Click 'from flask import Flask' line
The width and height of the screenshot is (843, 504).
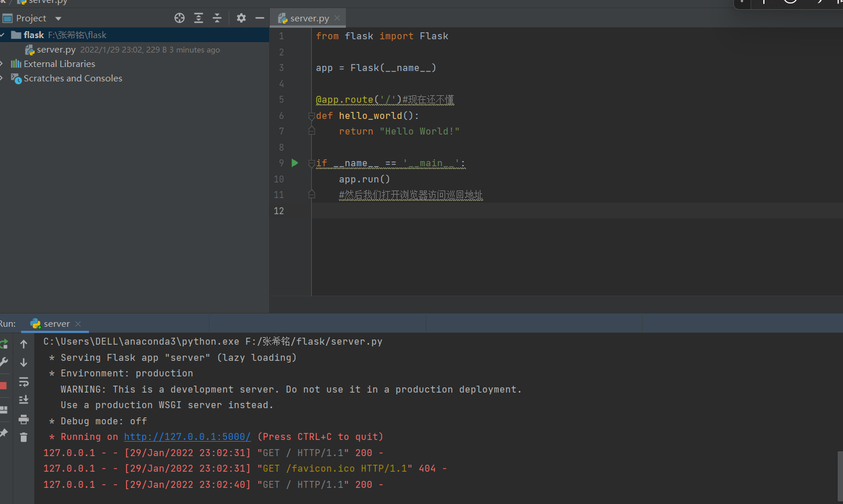[x=382, y=36]
